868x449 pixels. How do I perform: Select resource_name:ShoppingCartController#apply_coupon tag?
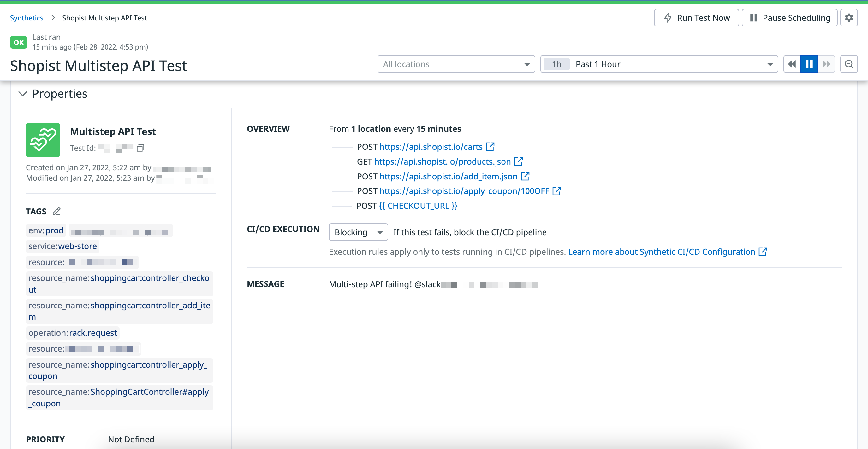click(x=119, y=398)
